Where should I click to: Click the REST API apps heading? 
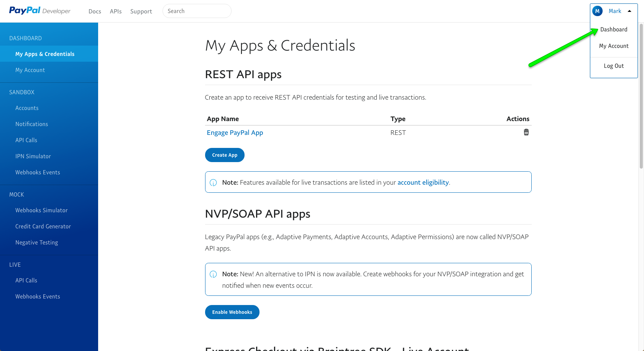243,74
